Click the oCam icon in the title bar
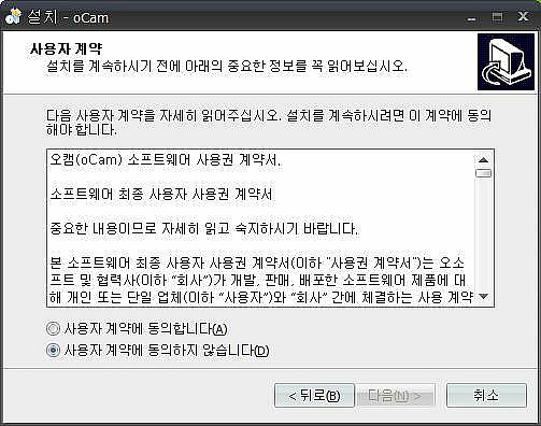The width and height of the screenshot is (541, 426). [14, 17]
